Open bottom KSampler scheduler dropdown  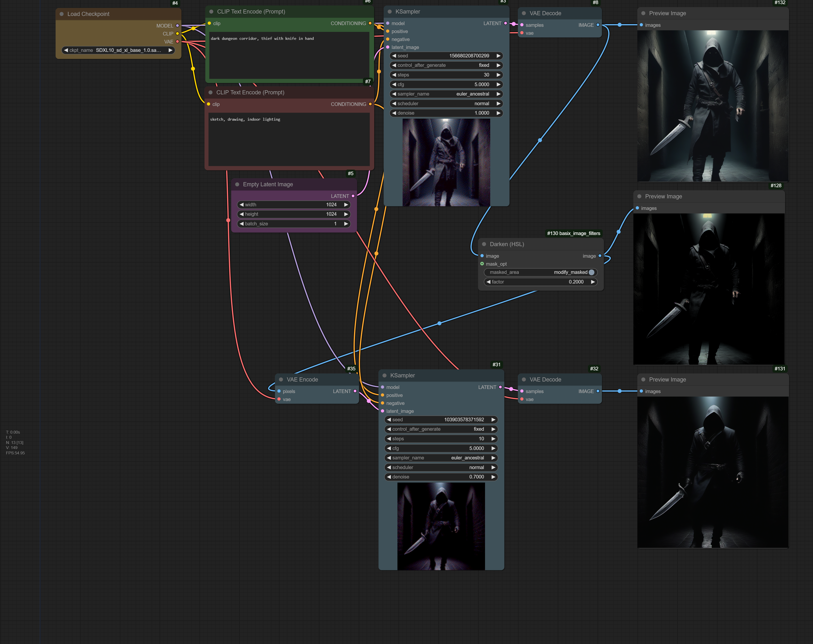point(441,468)
